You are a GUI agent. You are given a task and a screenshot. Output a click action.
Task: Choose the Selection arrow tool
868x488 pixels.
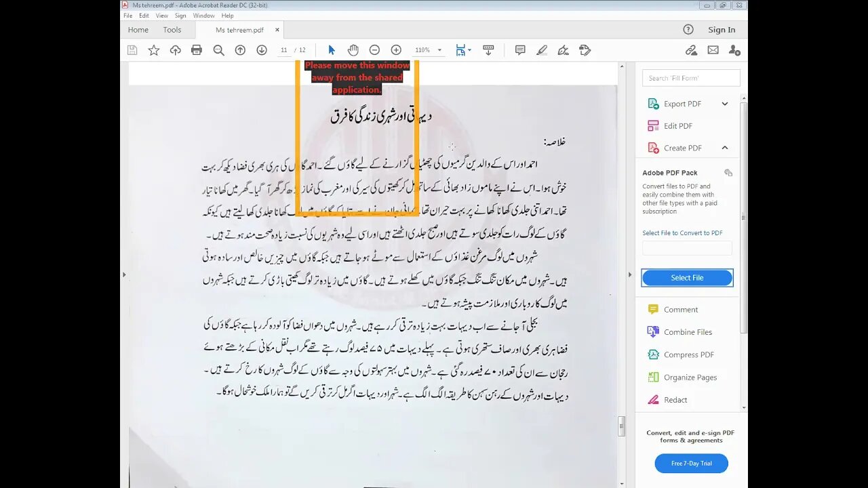[x=332, y=50]
